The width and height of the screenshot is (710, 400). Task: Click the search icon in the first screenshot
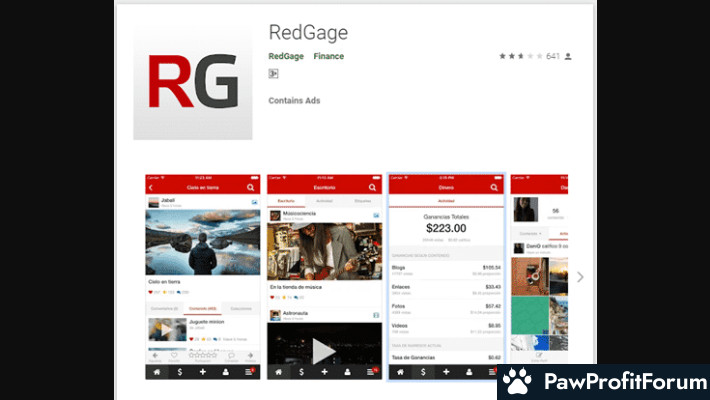(x=250, y=188)
